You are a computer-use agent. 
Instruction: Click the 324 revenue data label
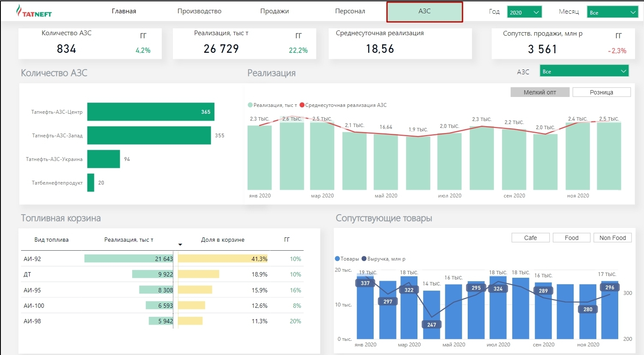click(x=498, y=288)
